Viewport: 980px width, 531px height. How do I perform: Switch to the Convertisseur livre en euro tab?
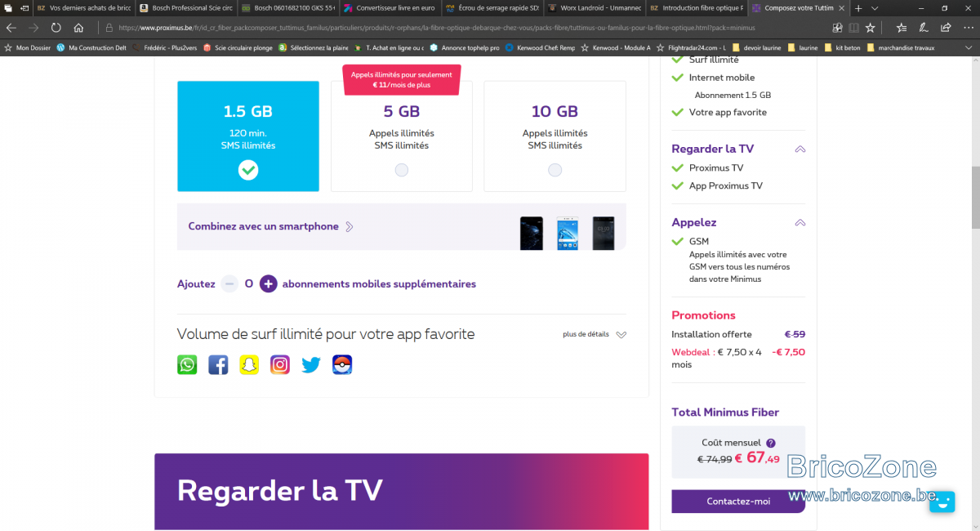[390, 7]
